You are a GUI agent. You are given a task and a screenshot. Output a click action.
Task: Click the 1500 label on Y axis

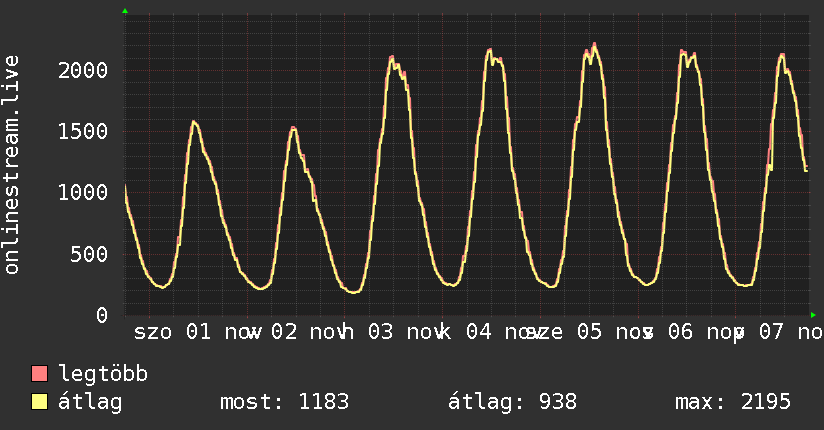click(x=83, y=131)
